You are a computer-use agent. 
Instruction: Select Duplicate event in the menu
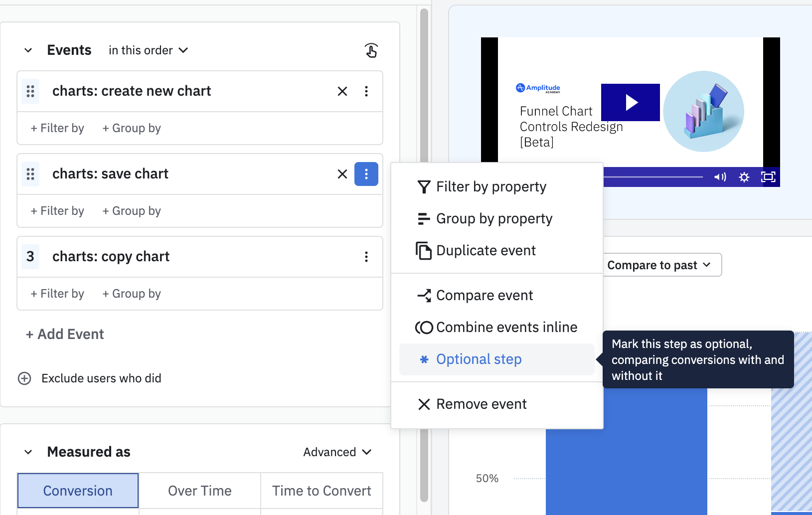(486, 251)
